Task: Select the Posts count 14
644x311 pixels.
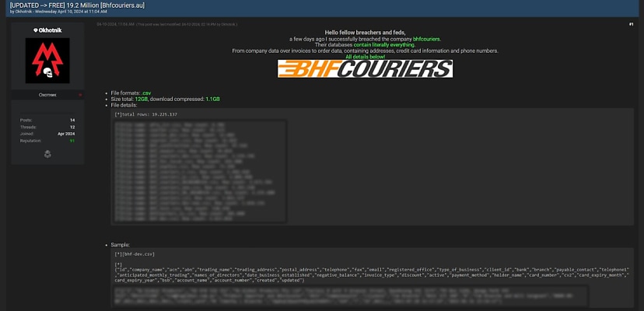Action: pos(72,120)
